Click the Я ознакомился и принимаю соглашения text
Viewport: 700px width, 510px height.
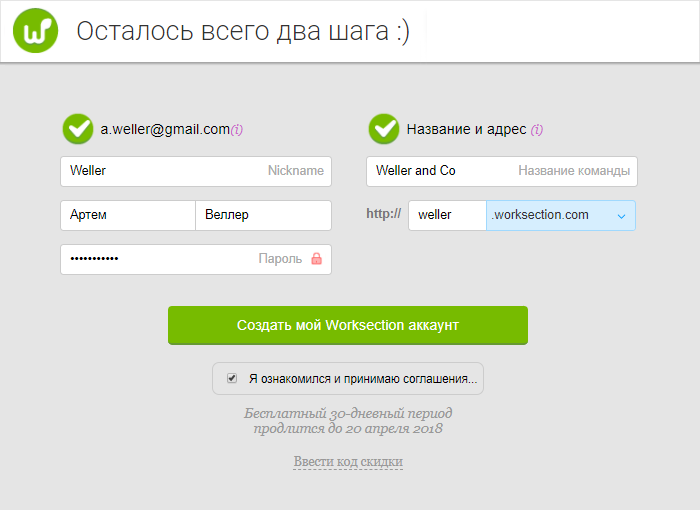coord(363,379)
